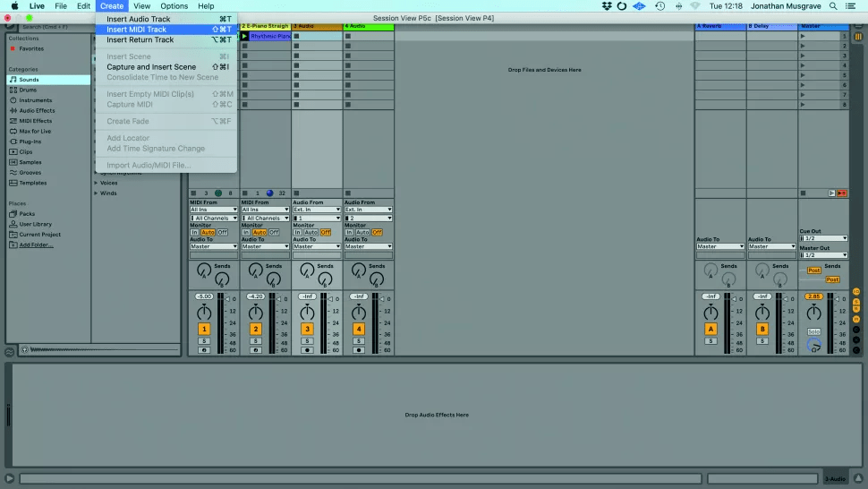This screenshot has height=489, width=868.
Task: Solo track 2 with S button
Action: 255,341
